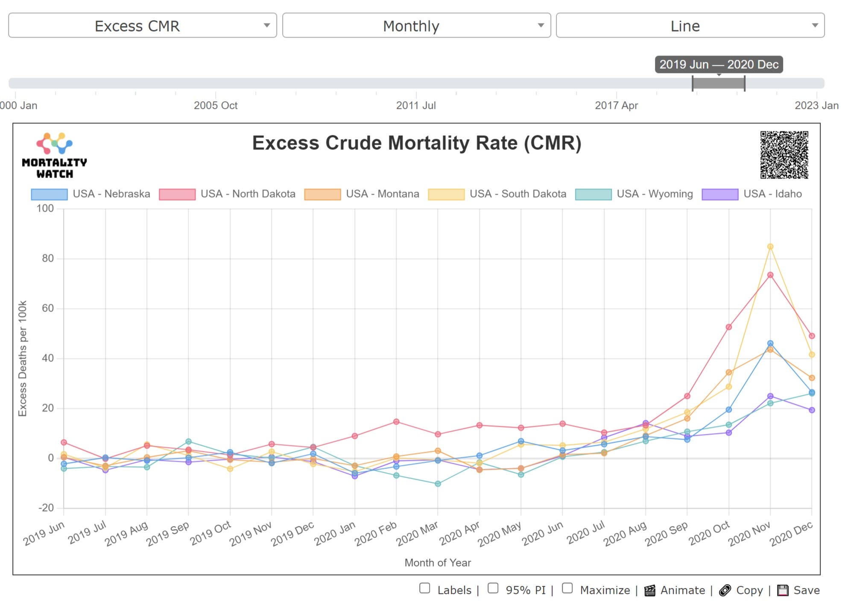The image size is (848, 616).
Task: Hide USA - South Dakota legend entry
Action: [446, 194]
